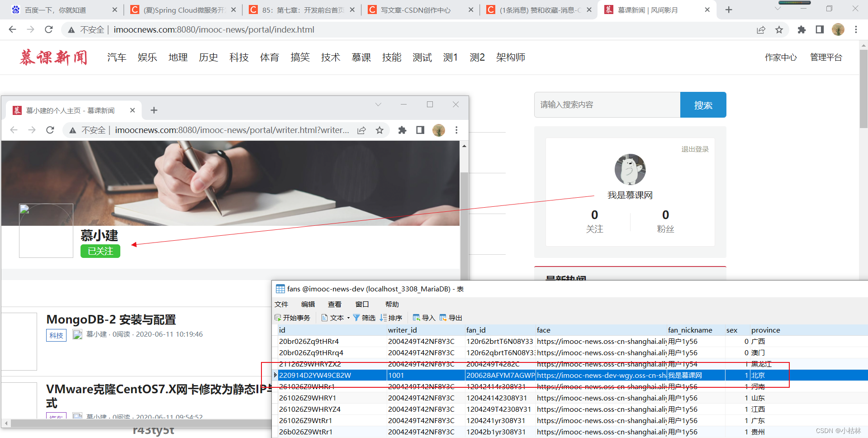Click the 不安全 warning icon in main address bar
The height and width of the screenshot is (438, 868).
point(71,30)
